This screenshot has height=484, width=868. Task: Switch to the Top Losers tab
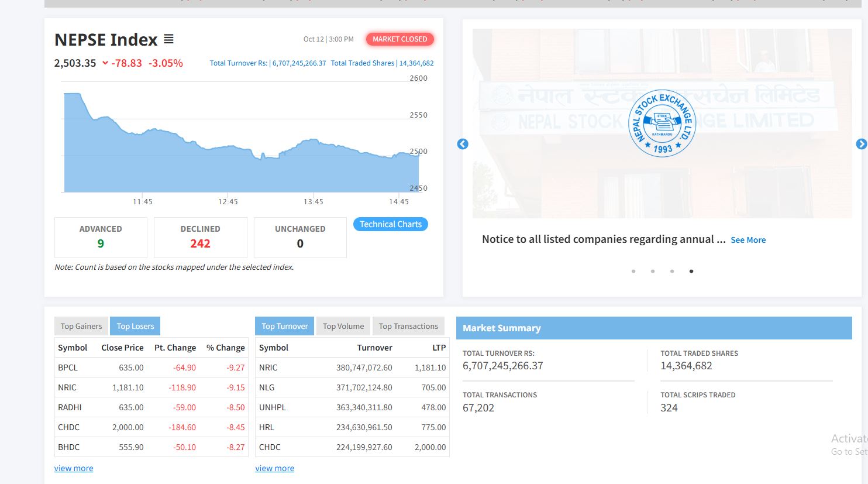[x=135, y=326]
